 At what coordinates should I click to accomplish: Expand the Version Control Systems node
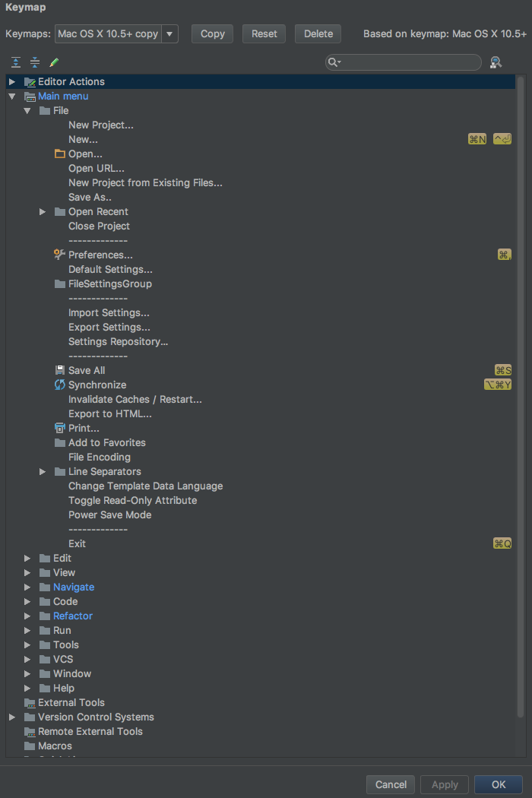11,717
